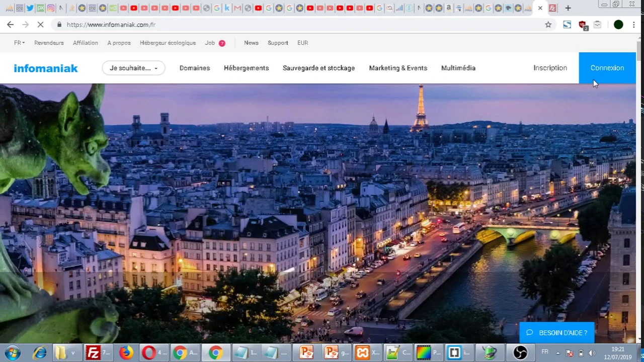
Task: Switch to OBS Studio in the taskbar
Action: coord(520,352)
